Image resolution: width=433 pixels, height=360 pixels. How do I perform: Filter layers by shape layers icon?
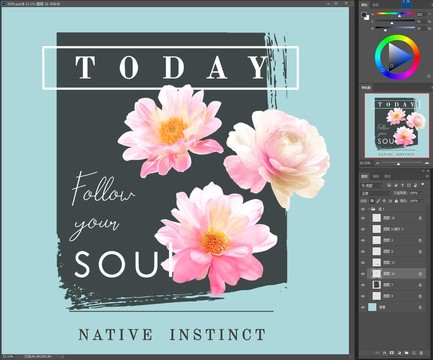(x=409, y=185)
